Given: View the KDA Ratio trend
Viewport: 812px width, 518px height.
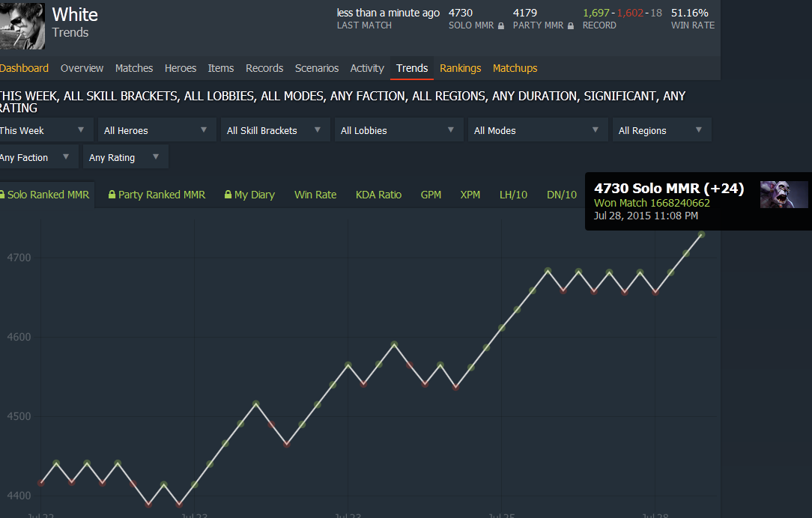Looking at the screenshot, I should click(378, 195).
